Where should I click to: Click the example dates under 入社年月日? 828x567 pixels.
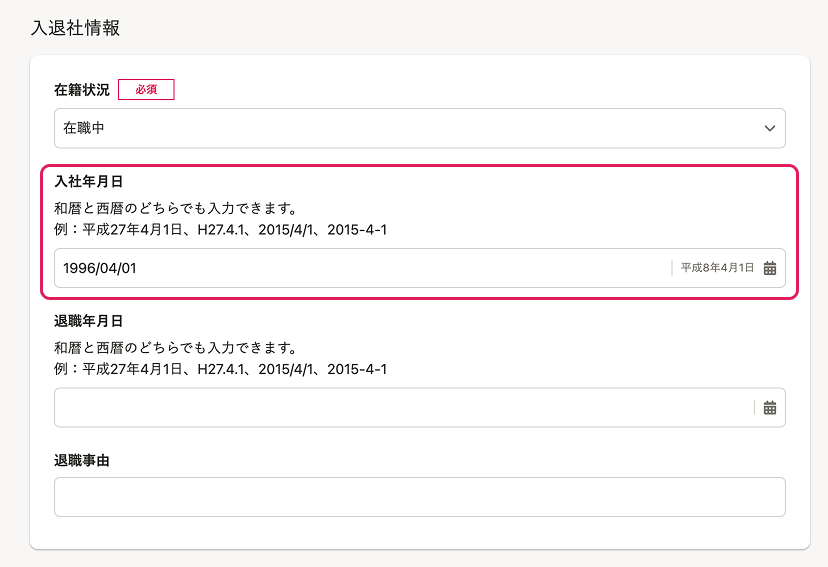221,230
